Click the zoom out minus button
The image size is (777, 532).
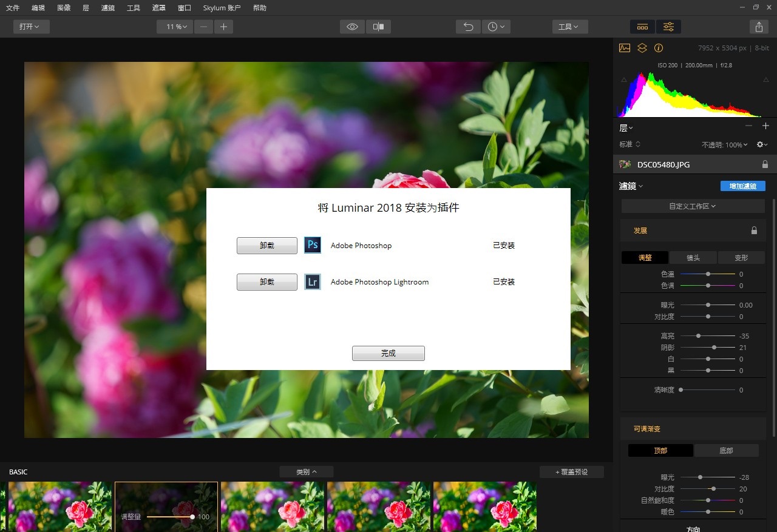click(x=203, y=27)
